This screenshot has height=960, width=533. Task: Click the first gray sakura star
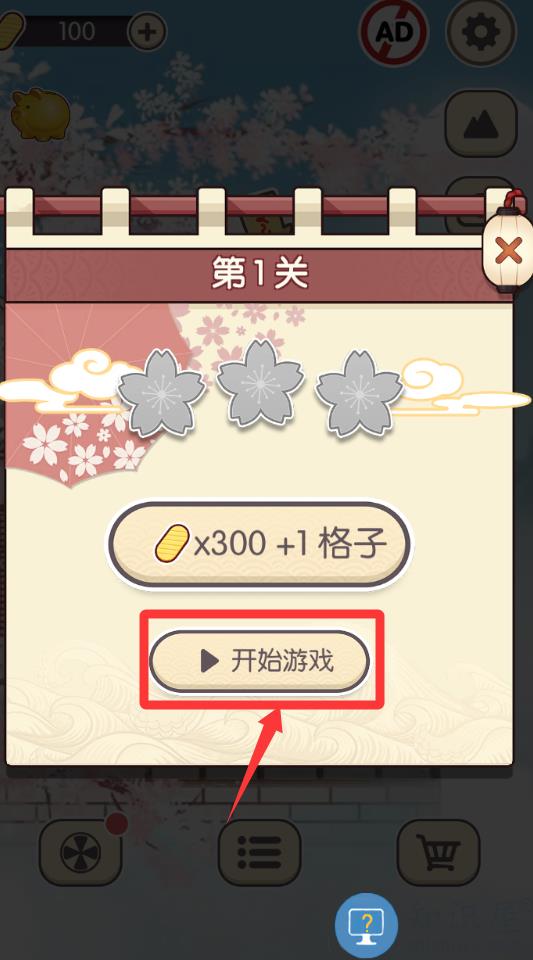click(x=161, y=394)
